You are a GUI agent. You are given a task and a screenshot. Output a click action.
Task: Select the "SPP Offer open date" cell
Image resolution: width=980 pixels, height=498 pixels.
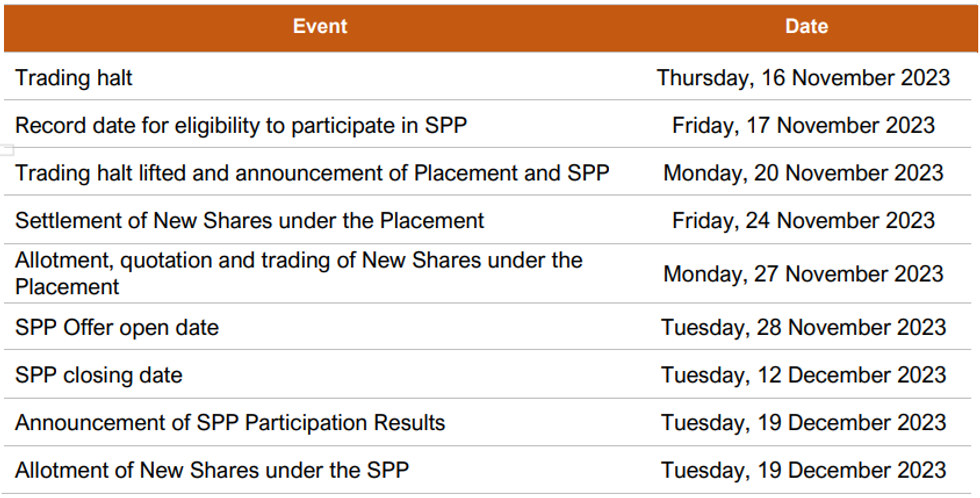coord(117,327)
